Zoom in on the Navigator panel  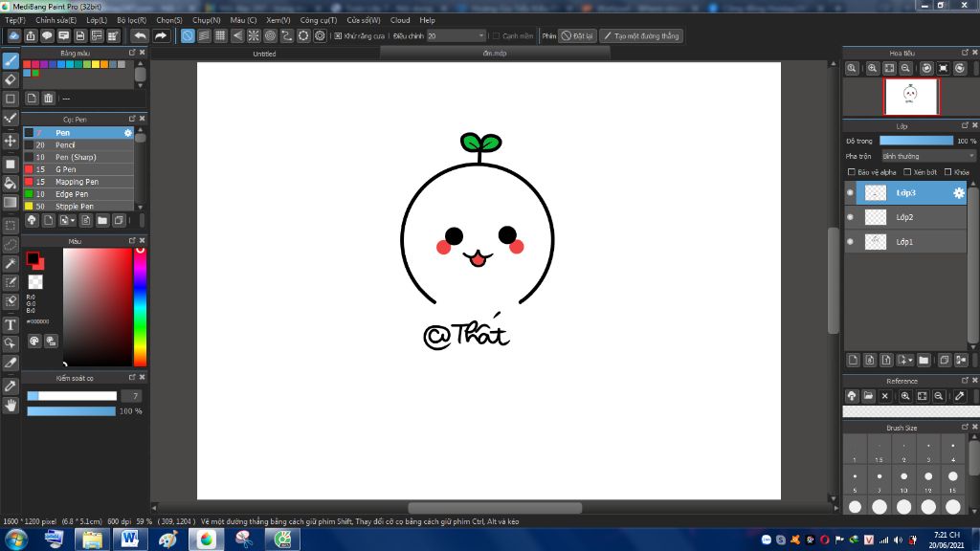872,68
